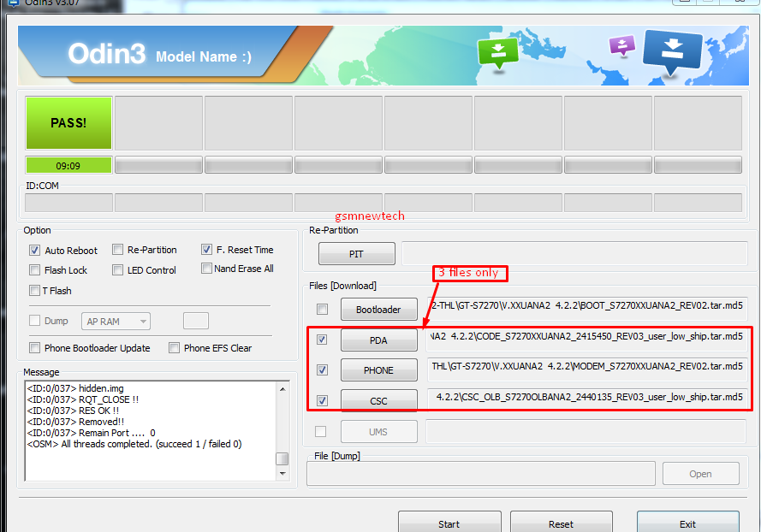Click the Bootloader file button

click(x=379, y=309)
